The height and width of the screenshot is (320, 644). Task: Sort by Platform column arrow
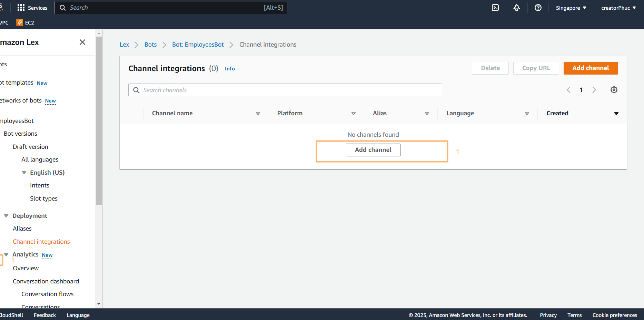point(353,114)
